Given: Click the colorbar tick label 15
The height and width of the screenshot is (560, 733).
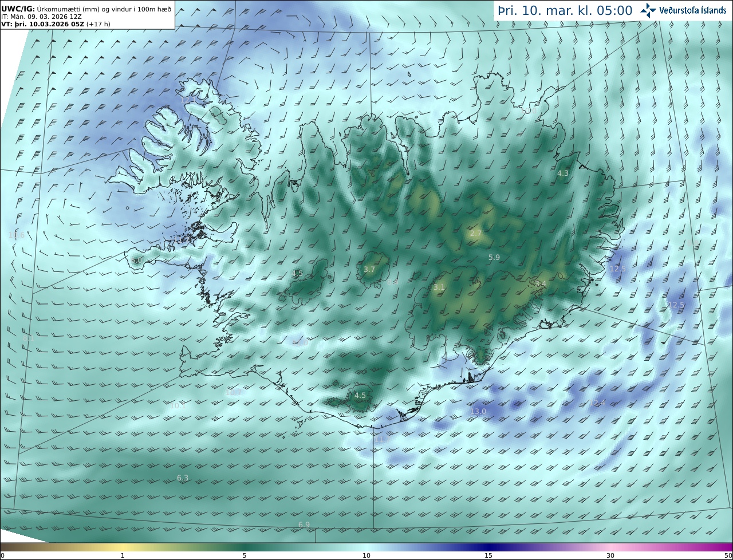Looking at the screenshot, I should pyautogui.click(x=488, y=555).
